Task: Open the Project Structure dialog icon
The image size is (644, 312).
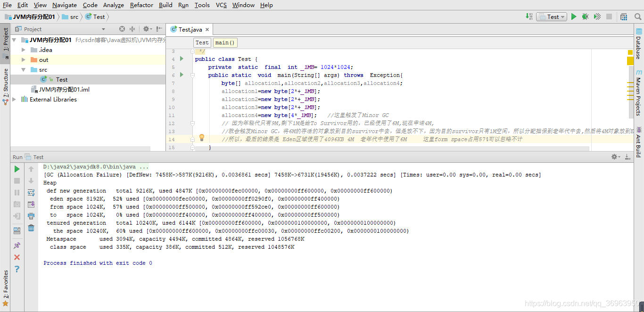Action: click(x=624, y=17)
